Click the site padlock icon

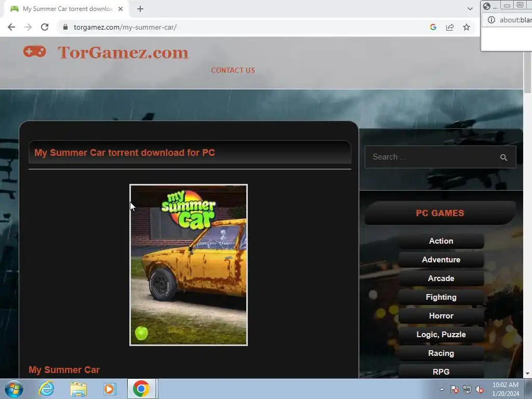tap(65, 27)
